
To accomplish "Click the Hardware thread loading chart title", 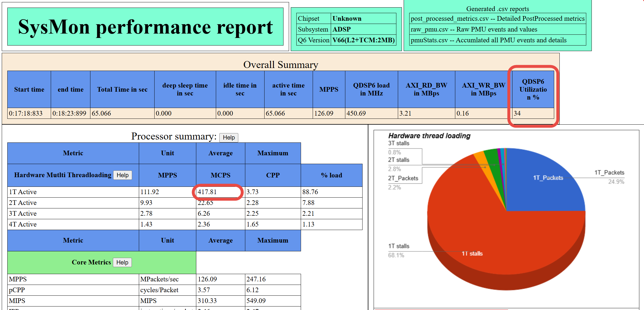I will tap(429, 136).
